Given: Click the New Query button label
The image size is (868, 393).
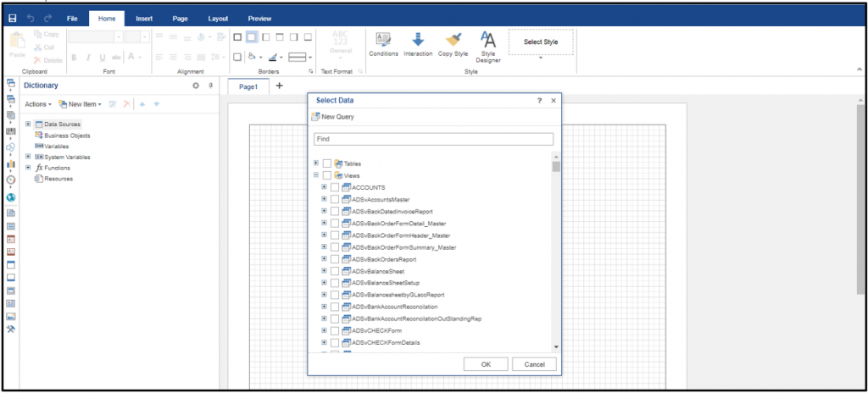Looking at the screenshot, I should [337, 117].
